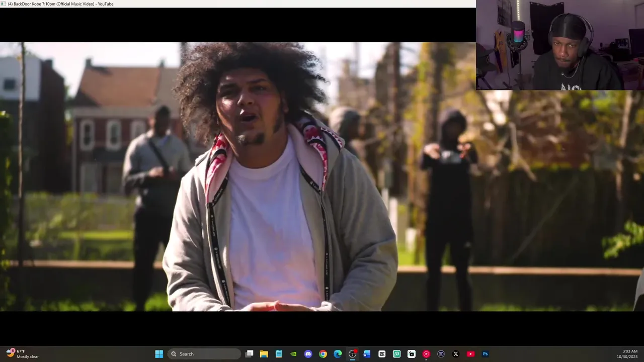
Task: Open the Notepad taskbar icon
Action: click(x=278, y=354)
